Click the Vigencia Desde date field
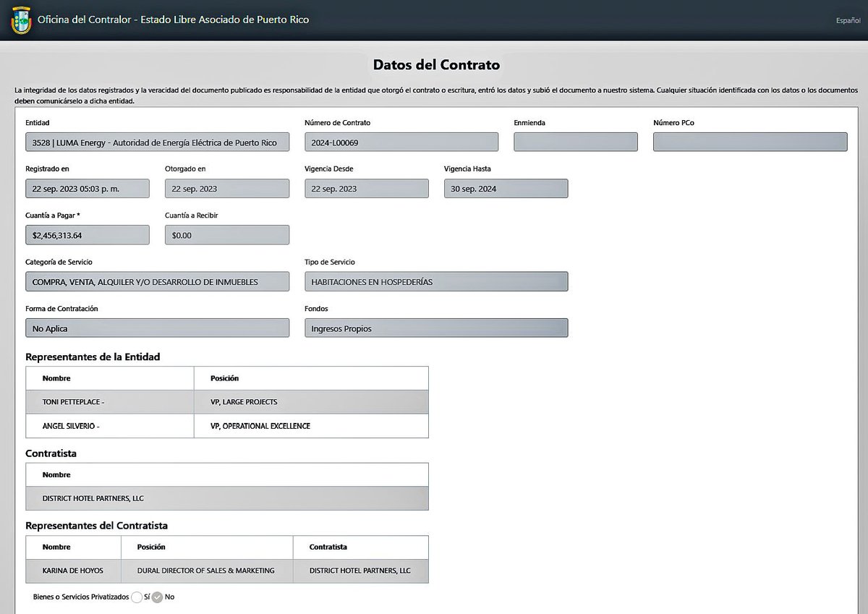The height and width of the screenshot is (614, 868). [x=367, y=189]
